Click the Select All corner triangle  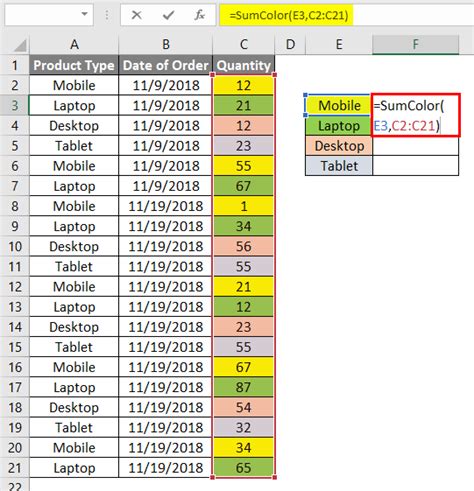click(x=20, y=45)
